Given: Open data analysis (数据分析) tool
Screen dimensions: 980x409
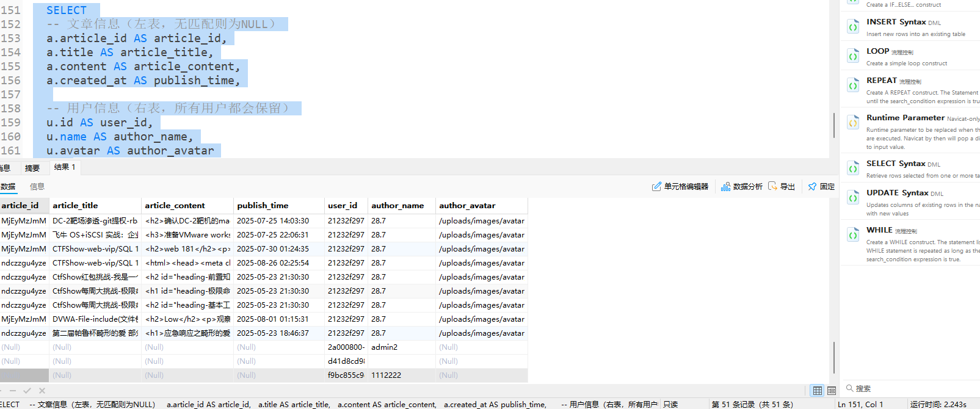Looking at the screenshot, I should (x=741, y=187).
